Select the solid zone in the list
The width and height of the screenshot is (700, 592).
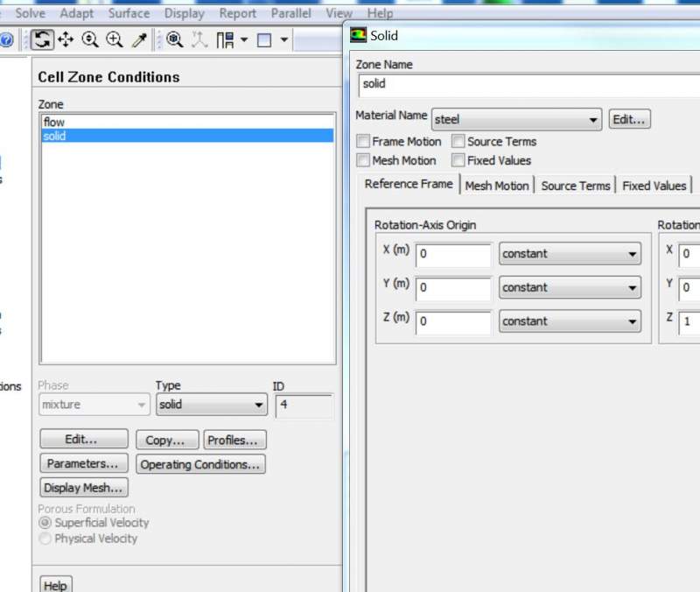click(x=187, y=136)
